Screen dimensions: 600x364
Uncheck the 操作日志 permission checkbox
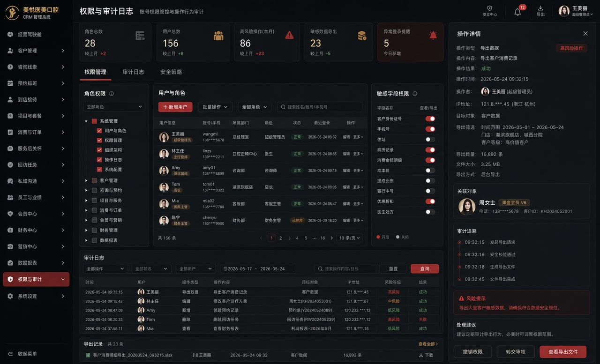pyautogui.click(x=99, y=160)
